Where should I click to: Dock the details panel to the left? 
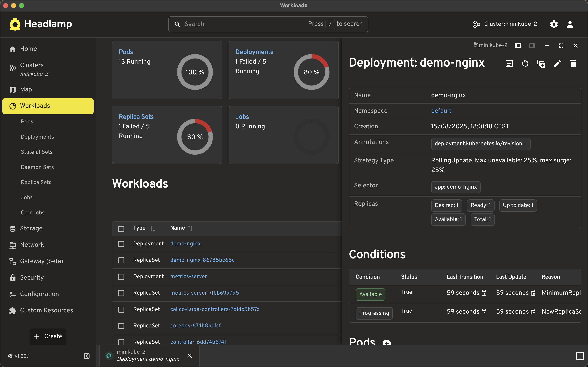(518, 46)
